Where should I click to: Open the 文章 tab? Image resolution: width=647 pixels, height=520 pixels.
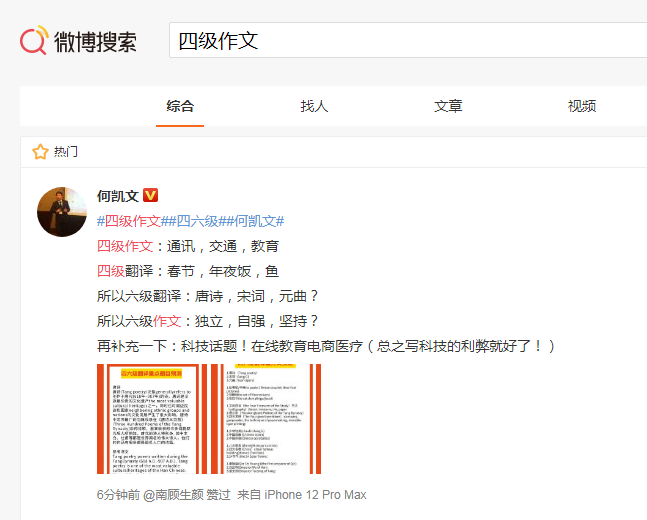click(x=448, y=106)
